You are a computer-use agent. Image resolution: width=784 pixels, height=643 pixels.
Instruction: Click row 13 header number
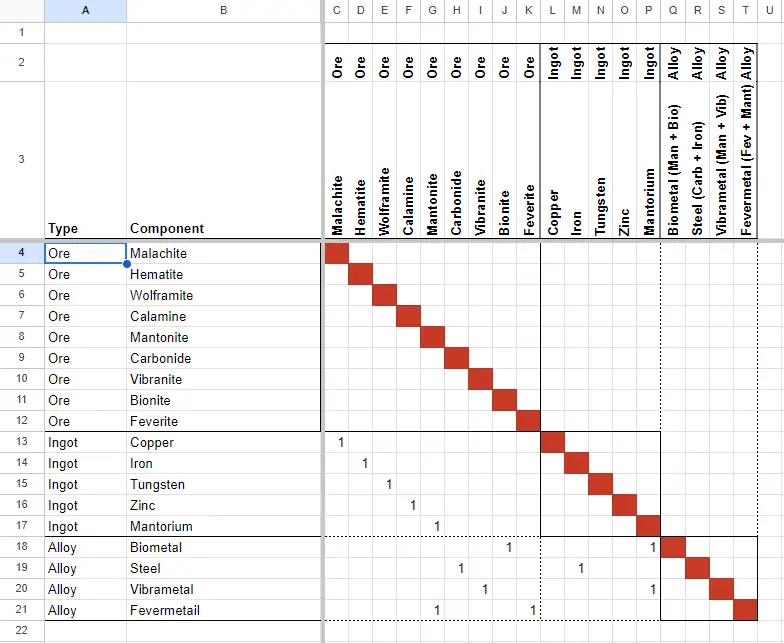click(22, 442)
